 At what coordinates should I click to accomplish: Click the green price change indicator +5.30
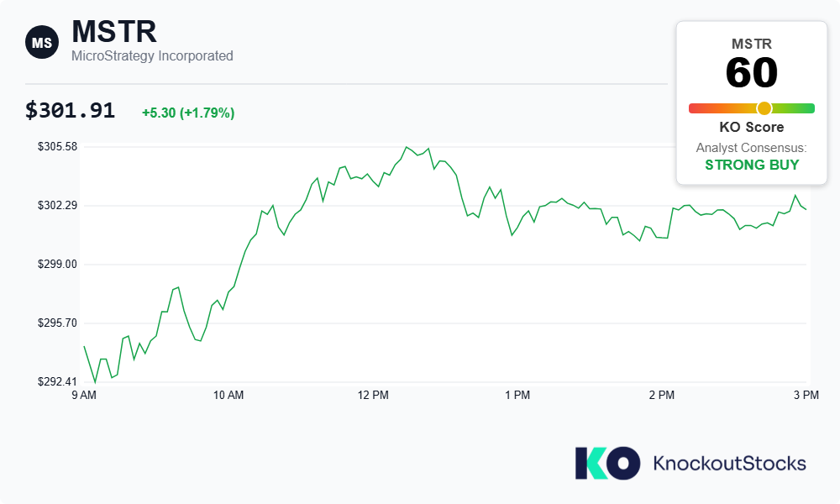186,111
